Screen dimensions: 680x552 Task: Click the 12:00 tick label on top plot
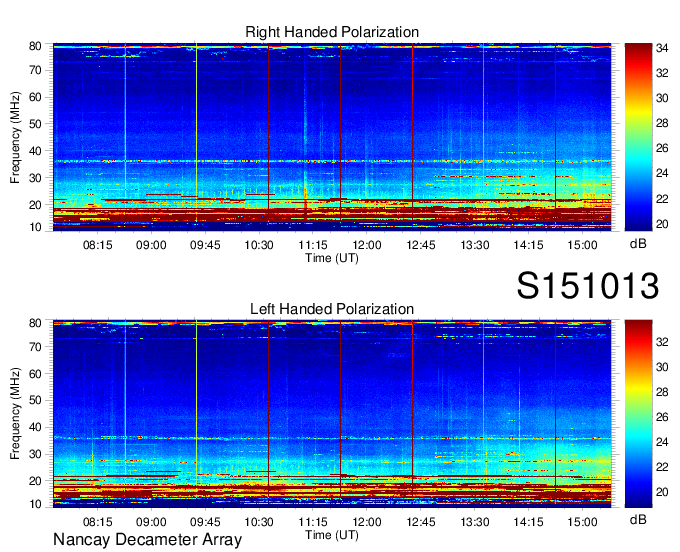[x=367, y=245]
